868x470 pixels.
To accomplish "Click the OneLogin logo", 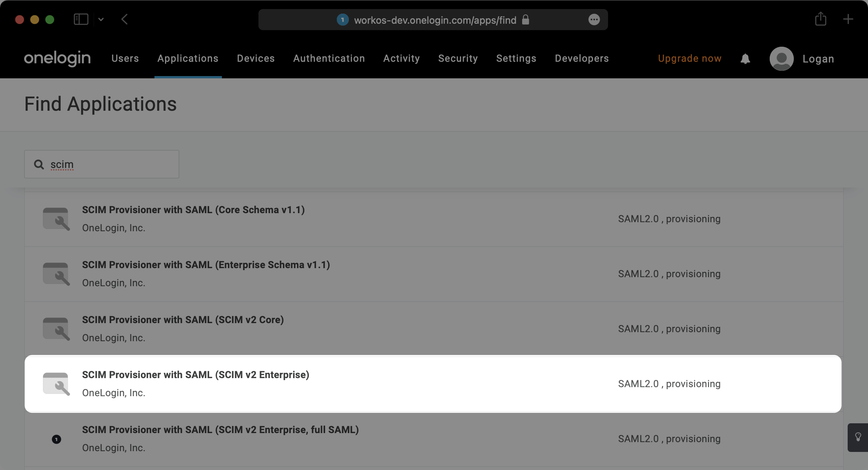I will tap(57, 58).
